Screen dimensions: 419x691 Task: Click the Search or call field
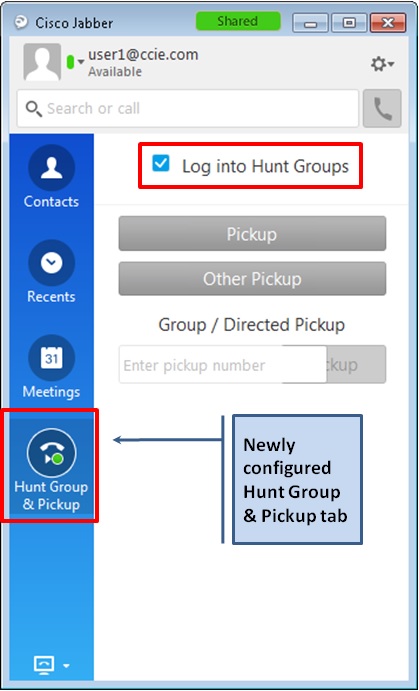[x=188, y=108]
